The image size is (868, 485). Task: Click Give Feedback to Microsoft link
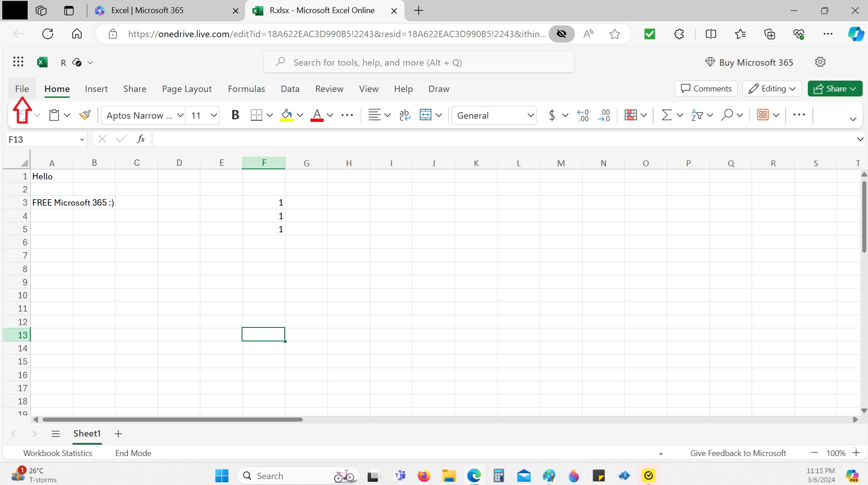[737, 453]
